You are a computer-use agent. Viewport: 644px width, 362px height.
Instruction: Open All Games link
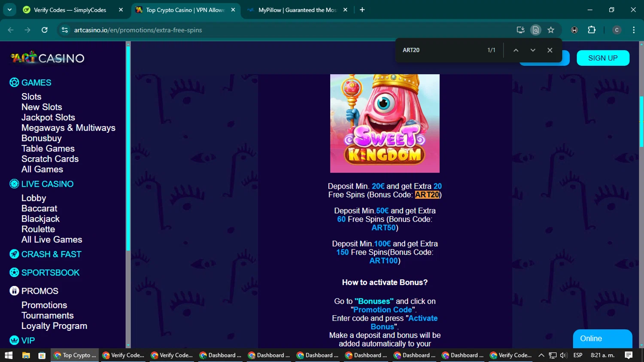click(42, 169)
